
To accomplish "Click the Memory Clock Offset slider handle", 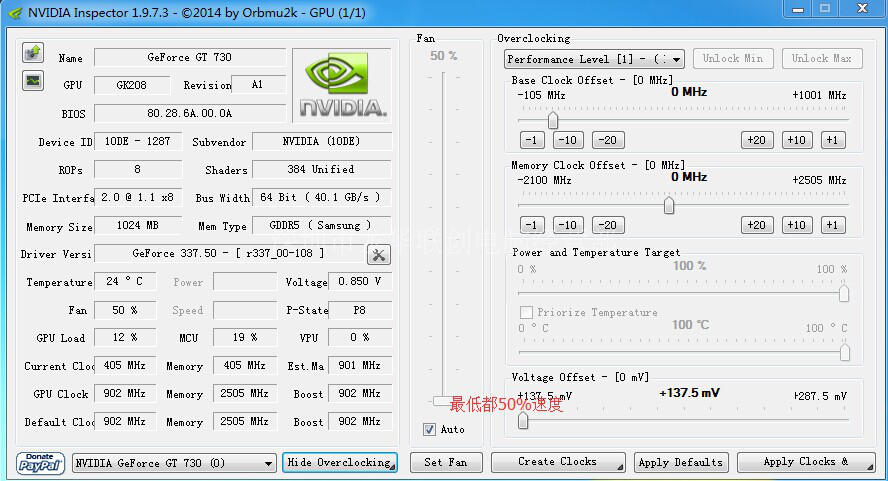I will (x=669, y=205).
